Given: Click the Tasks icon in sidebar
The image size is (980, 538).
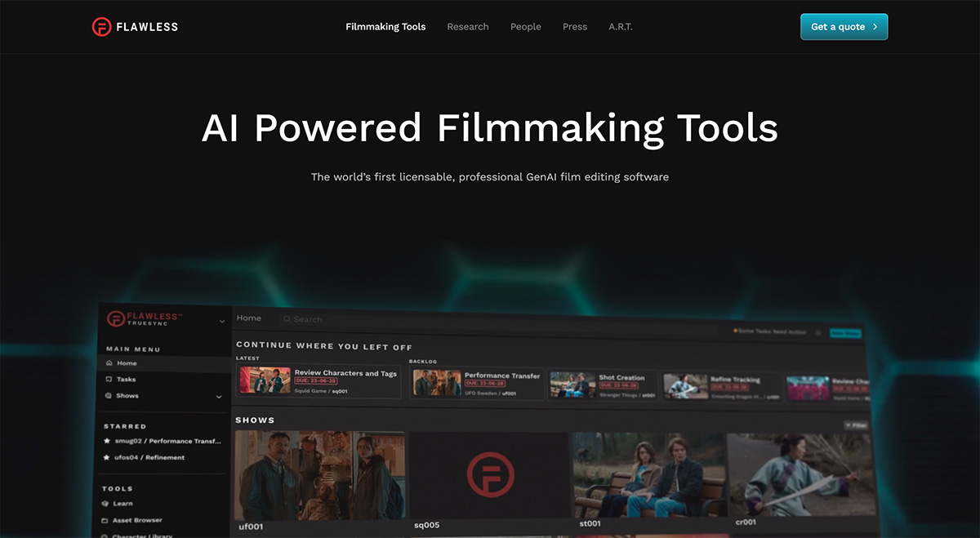Looking at the screenshot, I should point(109,380).
